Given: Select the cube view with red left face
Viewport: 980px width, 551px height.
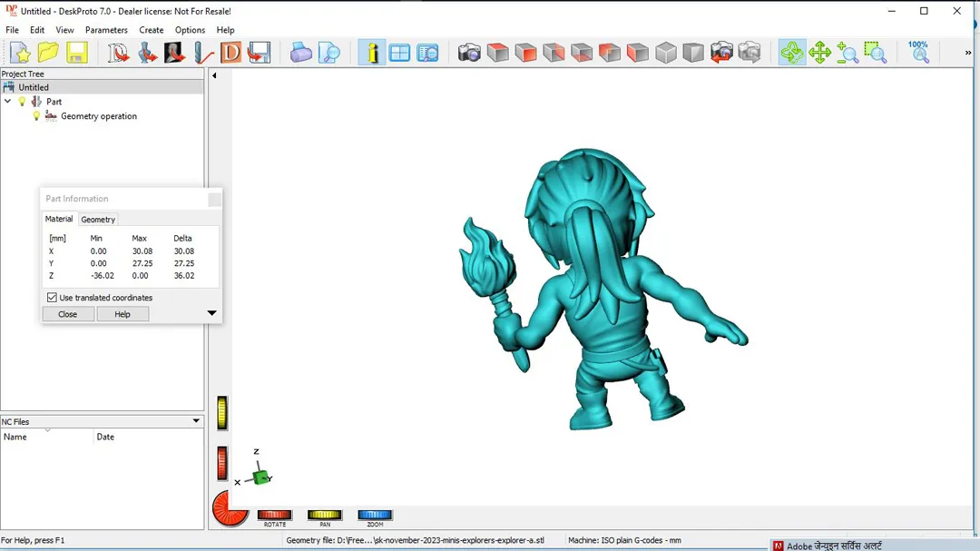Looking at the screenshot, I should pyautogui.click(x=638, y=53).
